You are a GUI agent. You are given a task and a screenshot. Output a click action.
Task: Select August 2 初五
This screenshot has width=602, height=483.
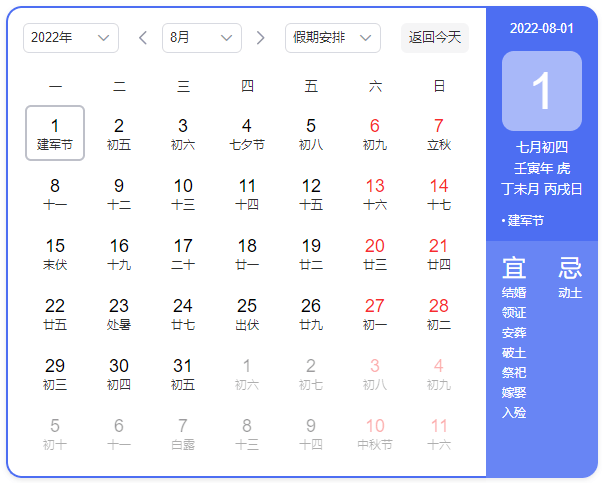pos(119,133)
